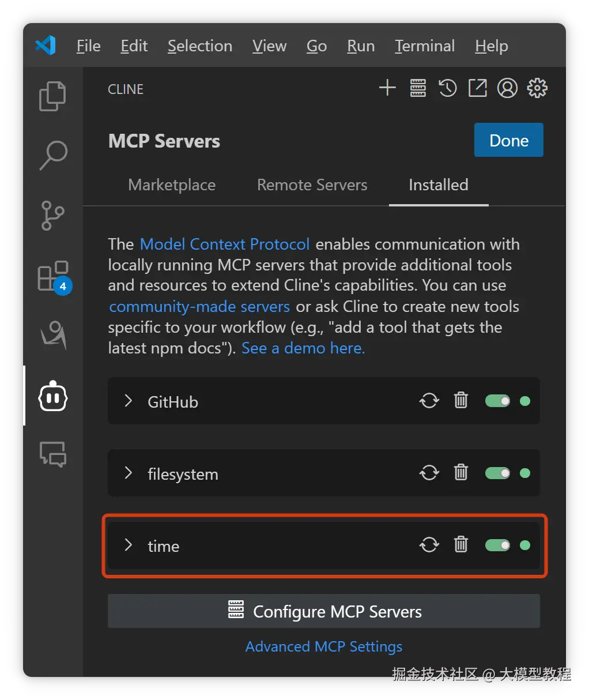Open the community-made servers link

(x=199, y=306)
